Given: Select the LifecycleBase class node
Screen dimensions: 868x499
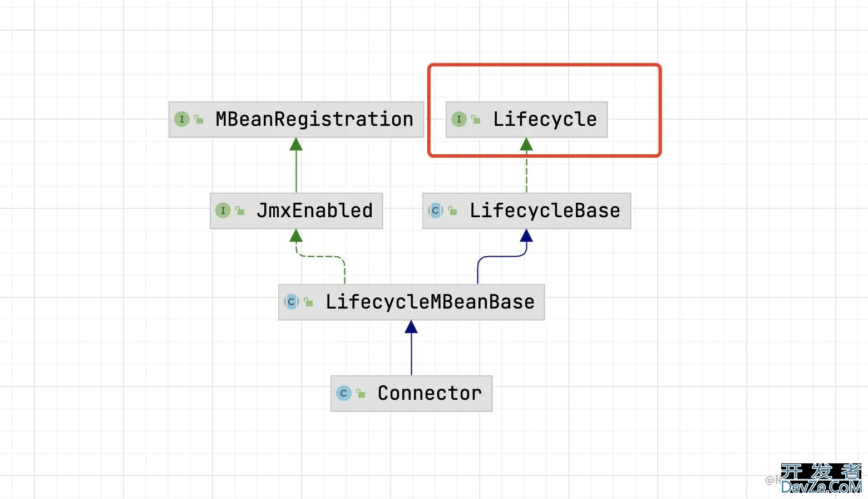Looking at the screenshot, I should 526,211.
